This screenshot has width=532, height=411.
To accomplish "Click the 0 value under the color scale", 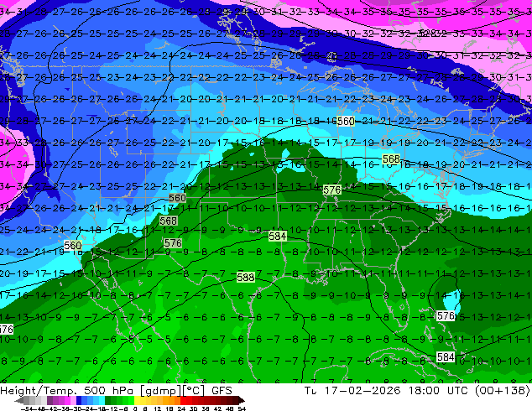I will click(135, 408).
